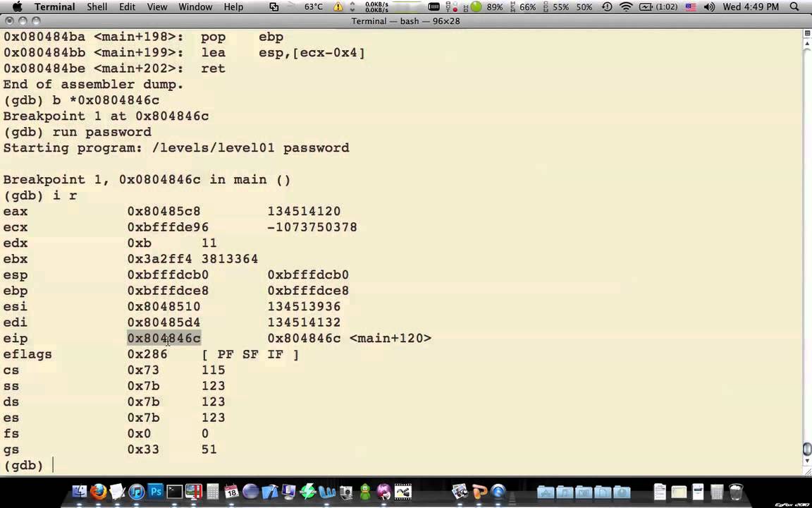The image size is (812, 508).
Task: Open the Shell menu
Action: click(97, 7)
